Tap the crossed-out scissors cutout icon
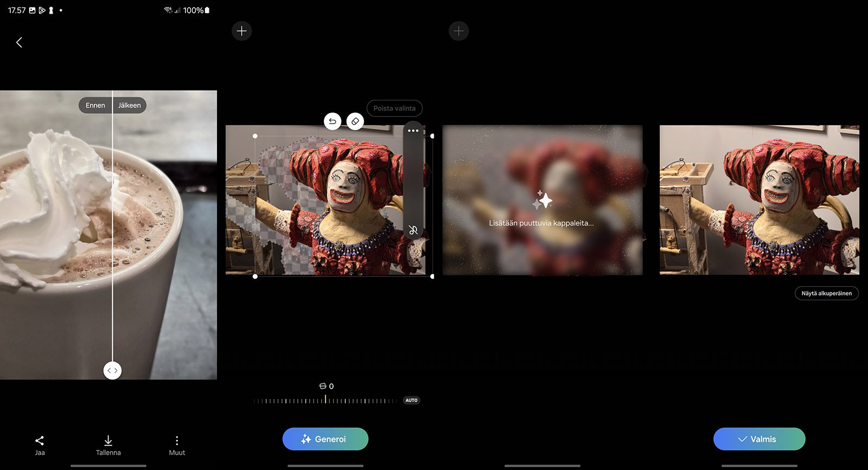The width and height of the screenshot is (868, 470). (x=413, y=230)
